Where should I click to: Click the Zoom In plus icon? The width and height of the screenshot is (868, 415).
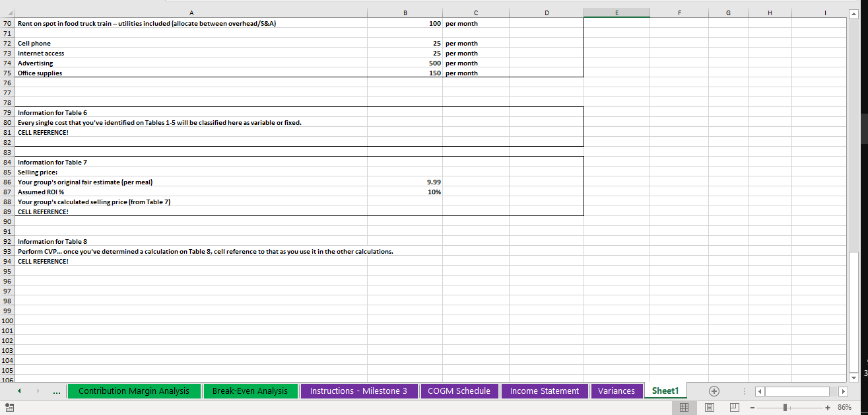click(x=827, y=408)
